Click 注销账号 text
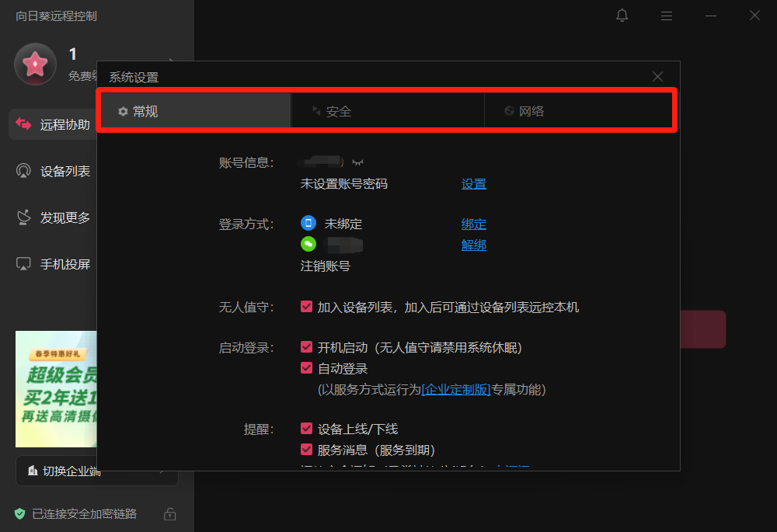 [325, 266]
